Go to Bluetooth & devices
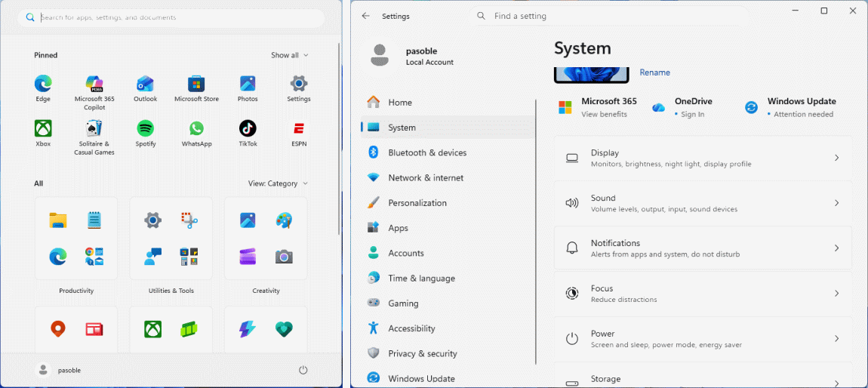The width and height of the screenshot is (868, 388). [x=448, y=152]
